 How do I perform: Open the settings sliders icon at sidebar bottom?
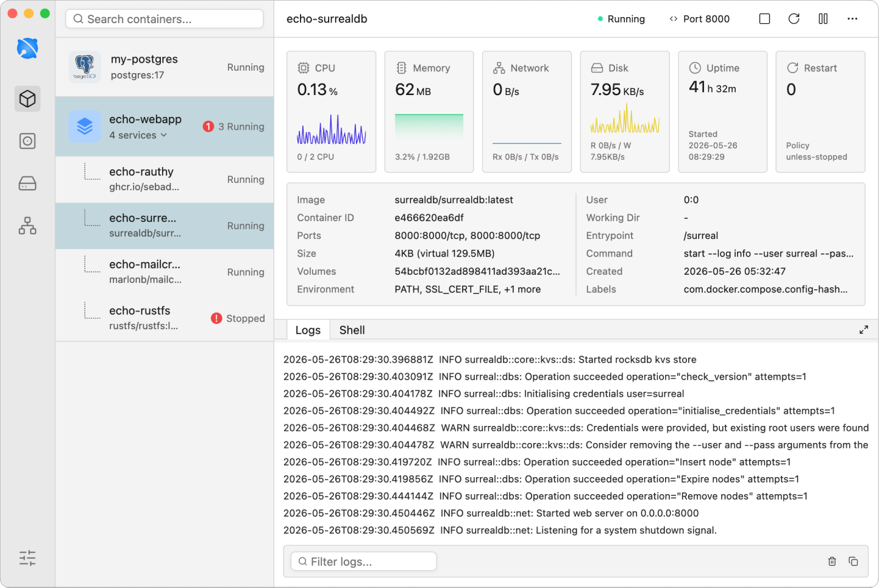point(27,558)
